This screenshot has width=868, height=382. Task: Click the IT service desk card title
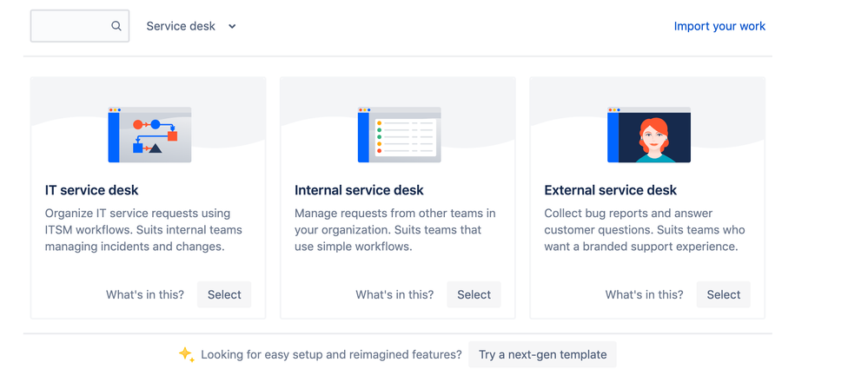(x=92, y=190)
